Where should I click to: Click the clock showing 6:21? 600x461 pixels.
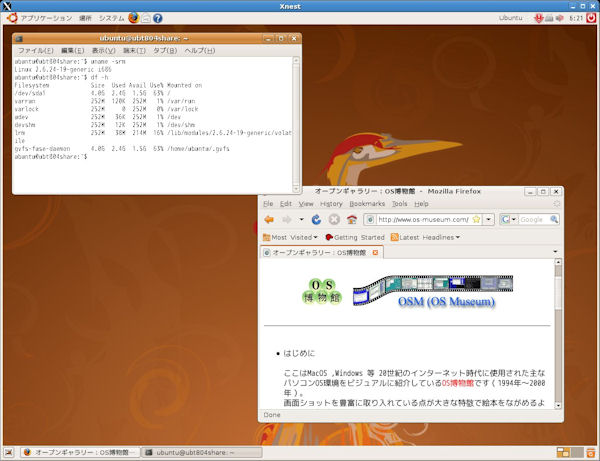576,18
